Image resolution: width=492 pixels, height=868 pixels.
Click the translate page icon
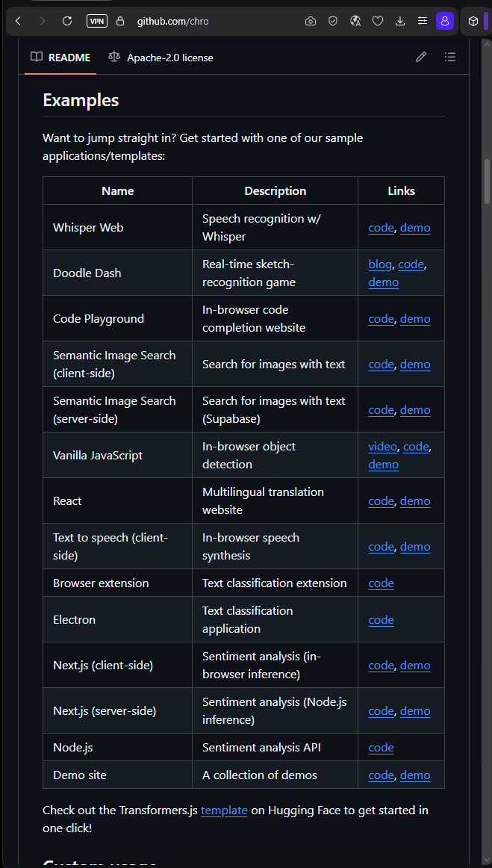click(355, 22)
